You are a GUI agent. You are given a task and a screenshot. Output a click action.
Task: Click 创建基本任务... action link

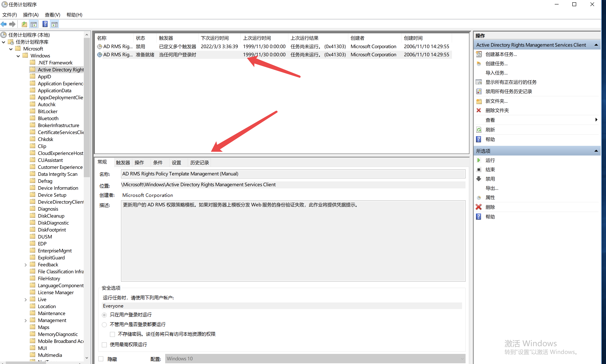tap(501, 54)
